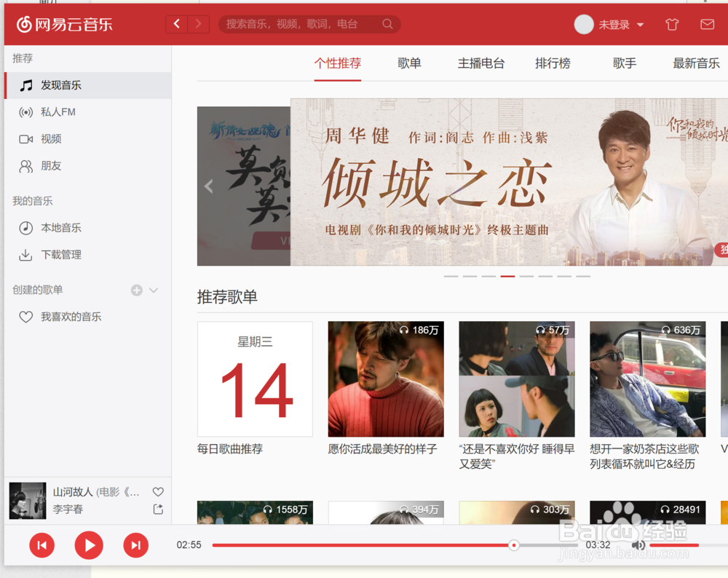Open the 每日歌曲推荐 calendar card
The height and width of the screenshot is (578, 728).
click(255, 379)
